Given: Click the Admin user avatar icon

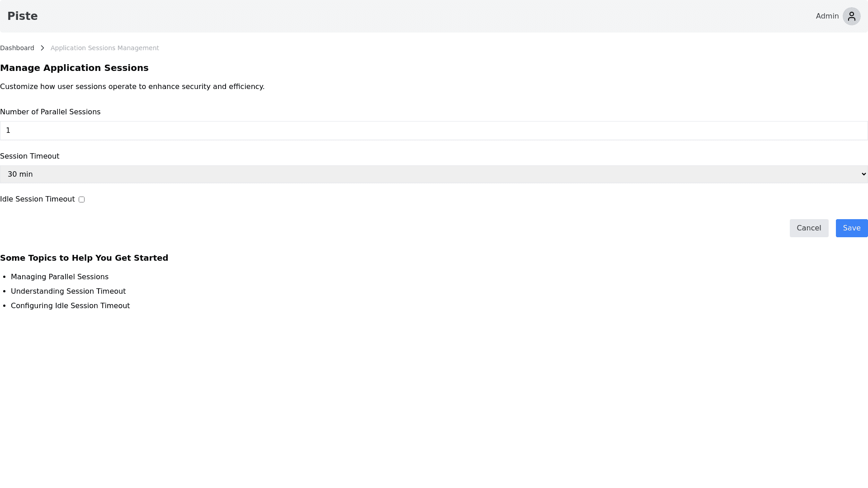Looking at the screenshot, I should (851, 16).
